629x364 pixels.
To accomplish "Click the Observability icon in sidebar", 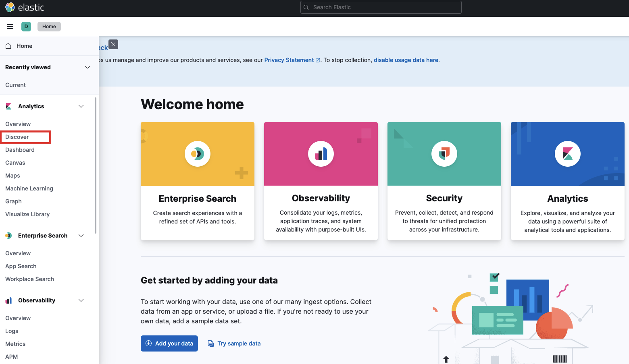I will (x=8, y=300).
